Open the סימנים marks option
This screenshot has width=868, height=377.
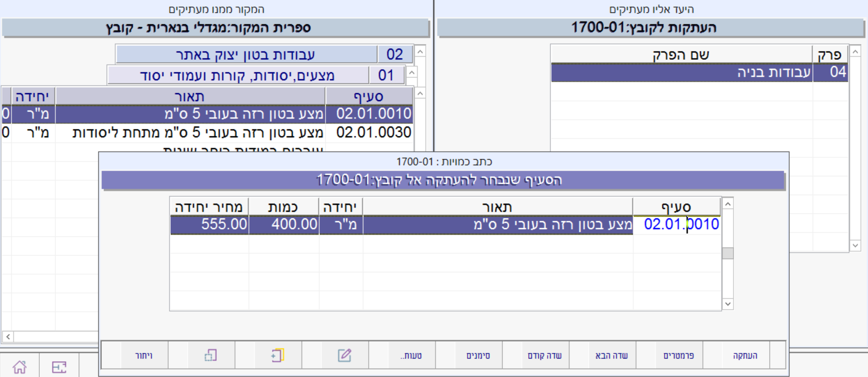(x=478, y=356)
